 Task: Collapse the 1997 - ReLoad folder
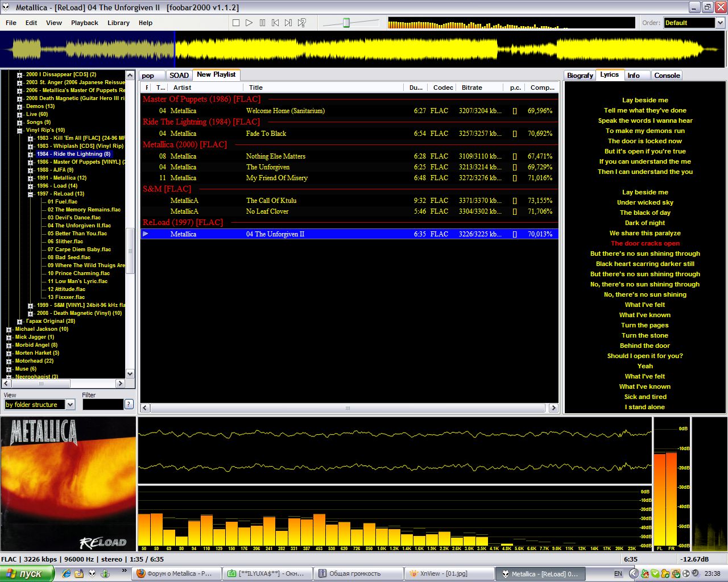point(31,194)
